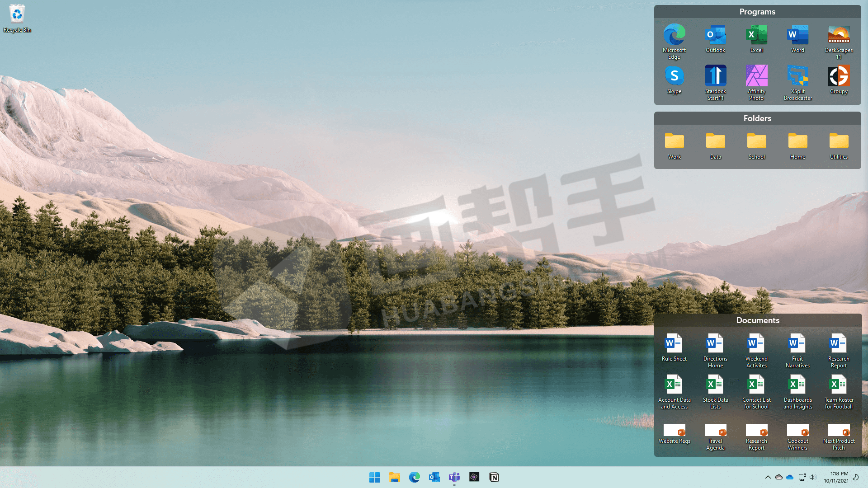This screenshot has width=868, height=488.
Task: Open the Groupy program icon
Action: tap(839, 80)
